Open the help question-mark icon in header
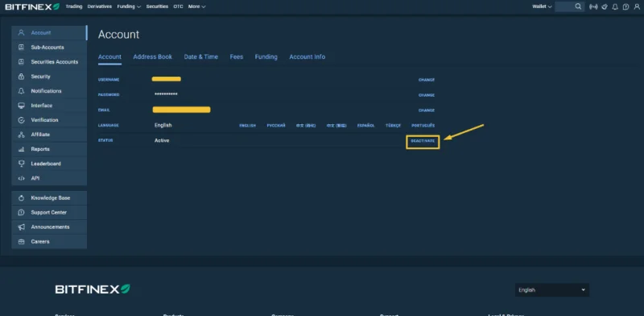 click(625, 6)
